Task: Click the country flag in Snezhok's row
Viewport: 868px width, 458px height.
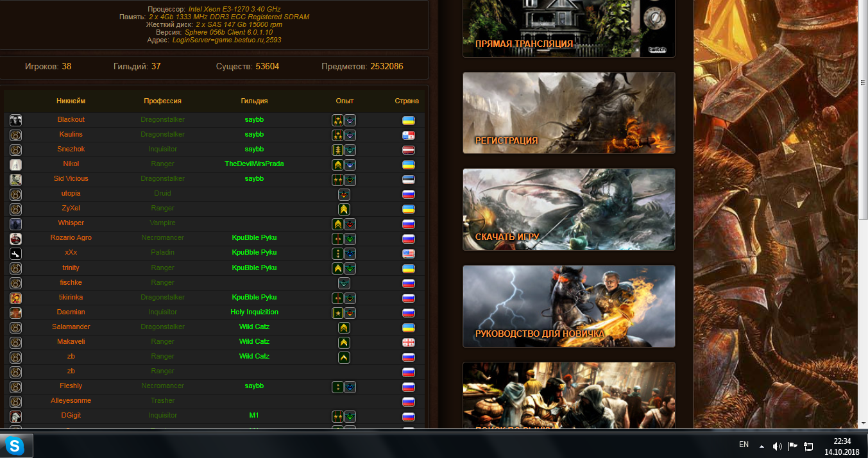Action: pos(408,149)
